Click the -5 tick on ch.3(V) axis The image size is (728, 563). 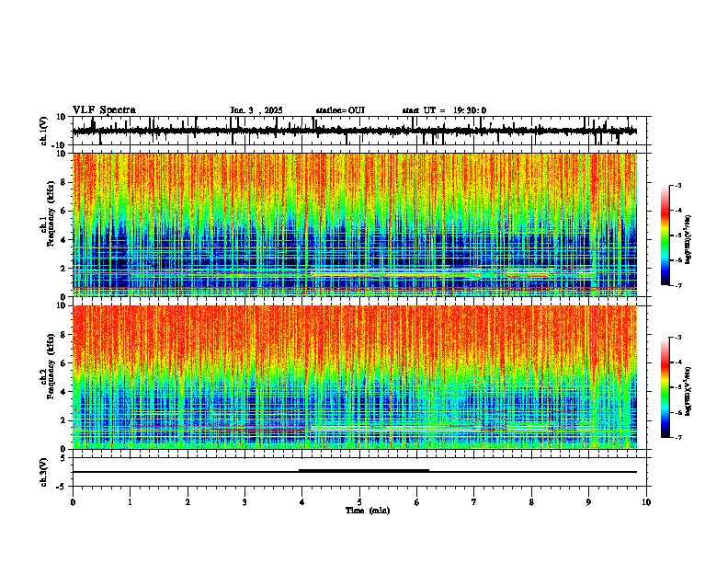[x=62, y=487]
